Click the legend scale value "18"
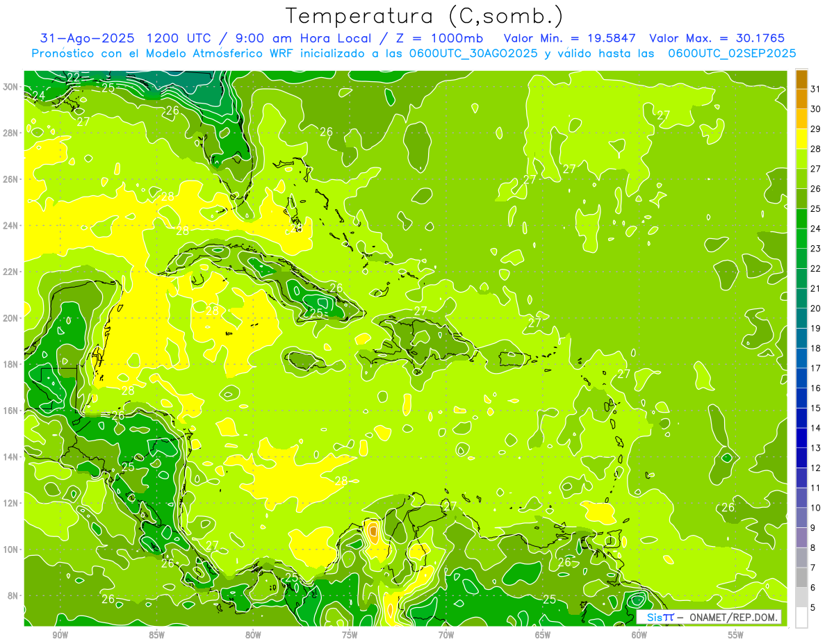 pyautogui.click(x=816, y=348)
